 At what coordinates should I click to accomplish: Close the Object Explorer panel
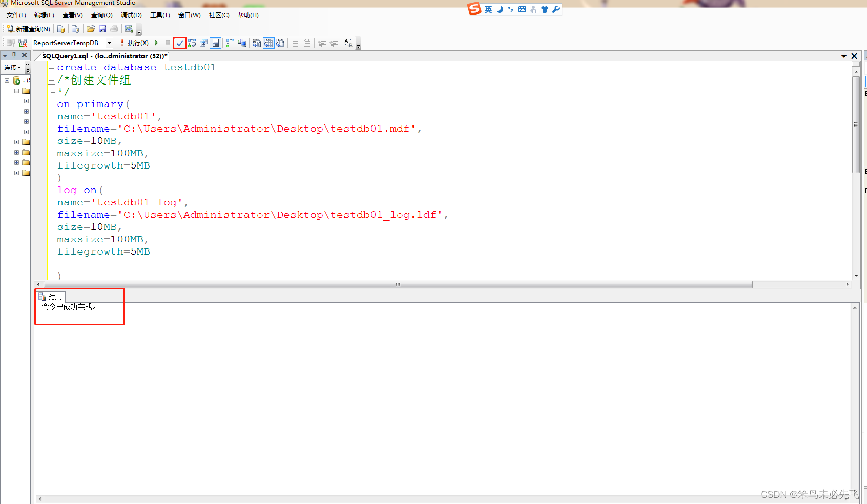pyautogui.click(x=24, y=55)
